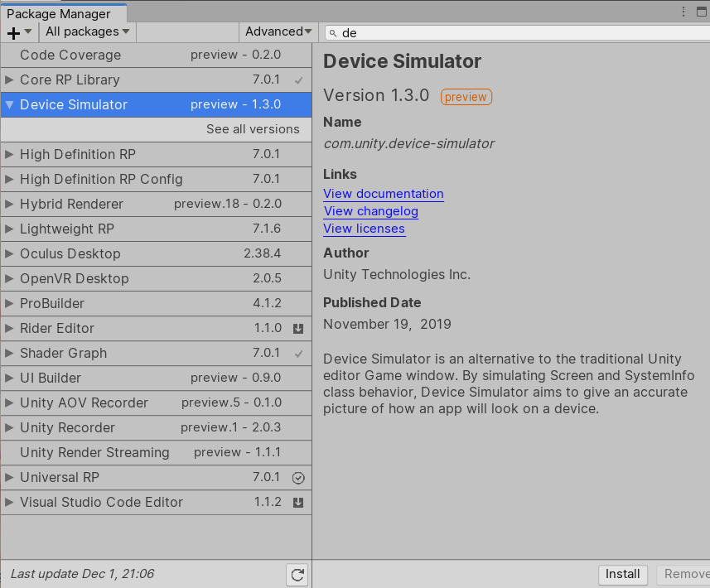Maximize the Package Manager window
710x588 pixels.
coord(702,12)
